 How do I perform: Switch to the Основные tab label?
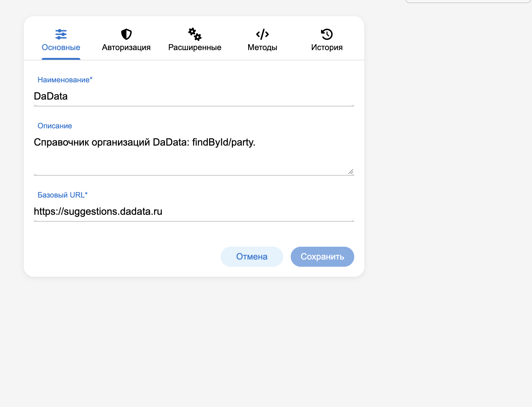point(61,47)
